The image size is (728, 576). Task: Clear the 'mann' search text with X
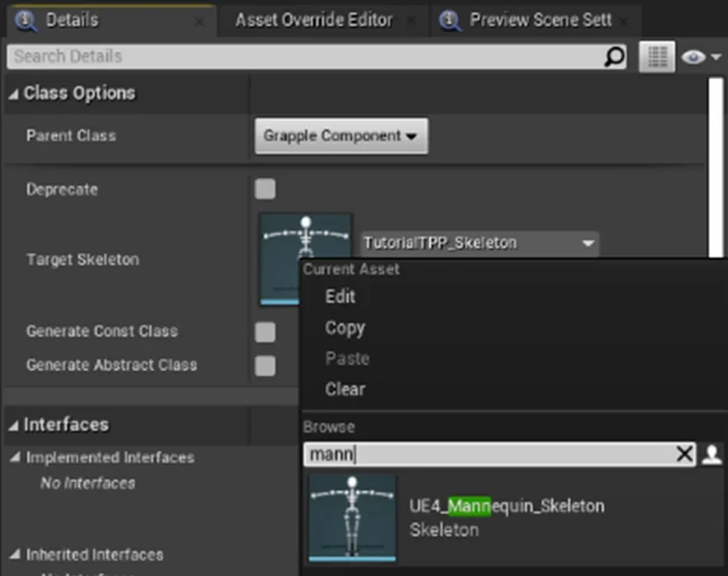click(684, 454)
